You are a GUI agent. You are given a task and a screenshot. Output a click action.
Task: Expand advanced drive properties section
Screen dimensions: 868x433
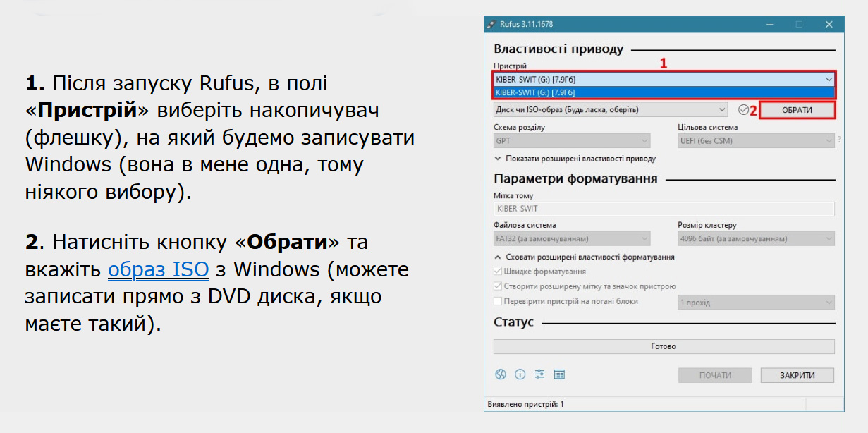coord(575,159)
